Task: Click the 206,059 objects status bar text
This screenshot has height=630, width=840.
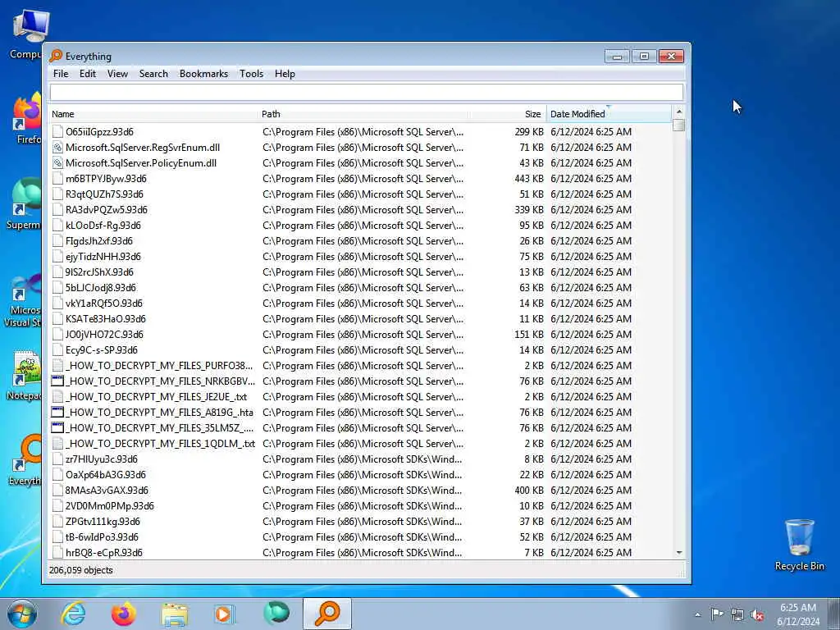Action: 81,570
